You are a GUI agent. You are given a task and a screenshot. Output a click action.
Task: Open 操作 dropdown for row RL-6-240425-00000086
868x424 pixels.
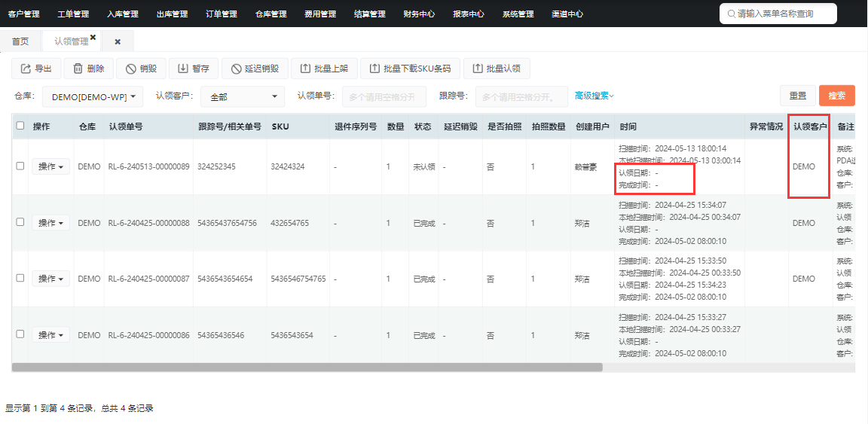(51, 335)
